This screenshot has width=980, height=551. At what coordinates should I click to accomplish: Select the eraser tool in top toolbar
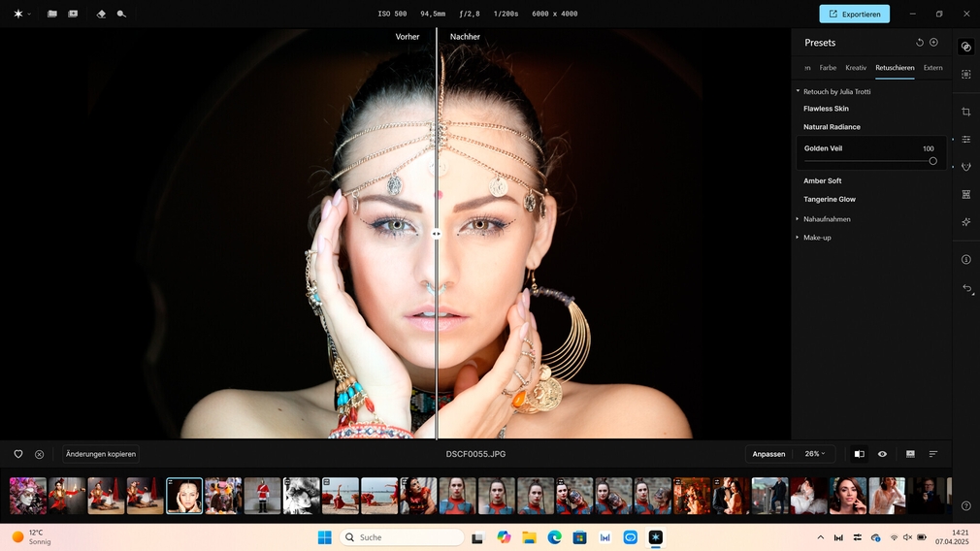(x=102, y=14)
